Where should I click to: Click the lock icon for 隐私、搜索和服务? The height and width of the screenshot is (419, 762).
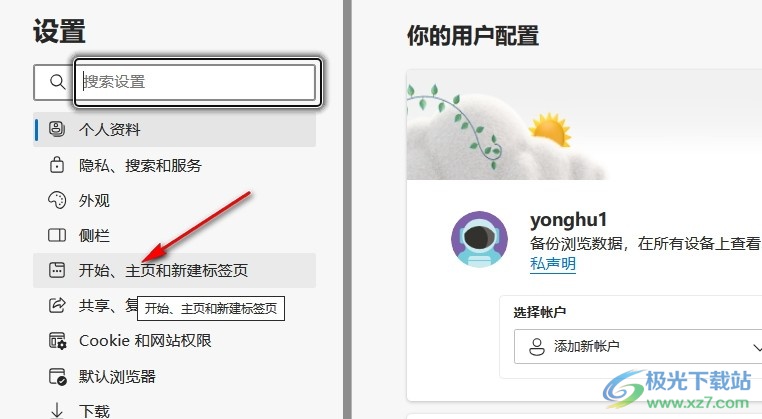(x=57, y=165)
